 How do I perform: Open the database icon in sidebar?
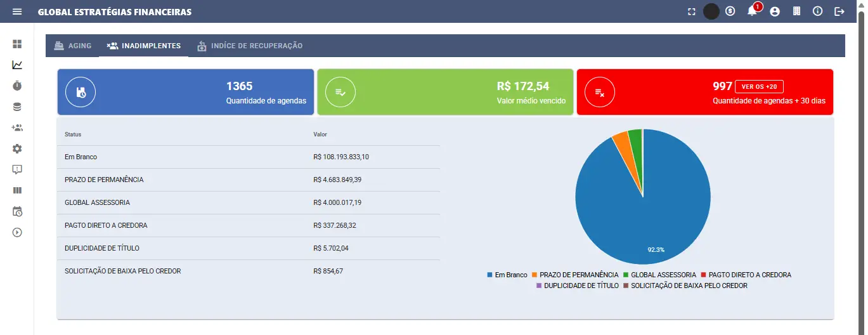[x=17, y=107]
